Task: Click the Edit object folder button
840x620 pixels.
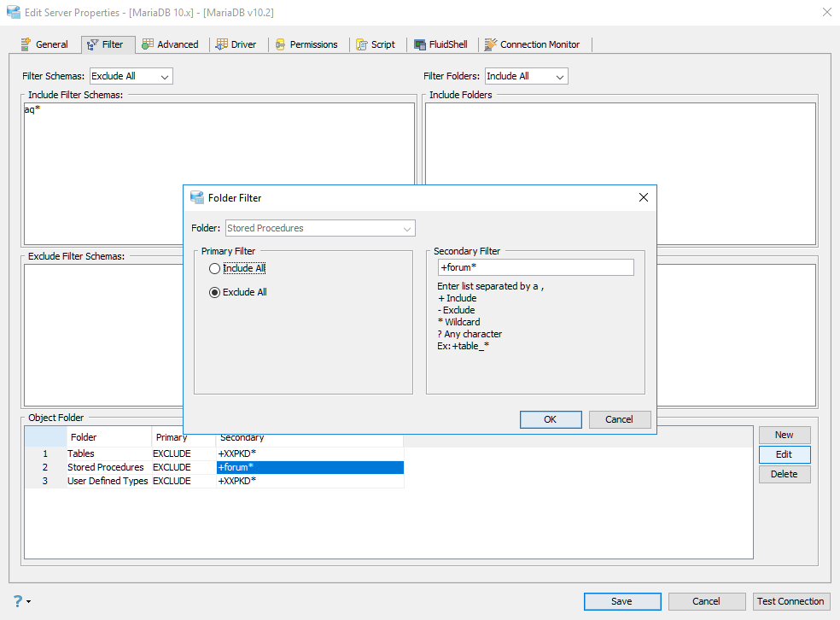Action: [785, 454]
